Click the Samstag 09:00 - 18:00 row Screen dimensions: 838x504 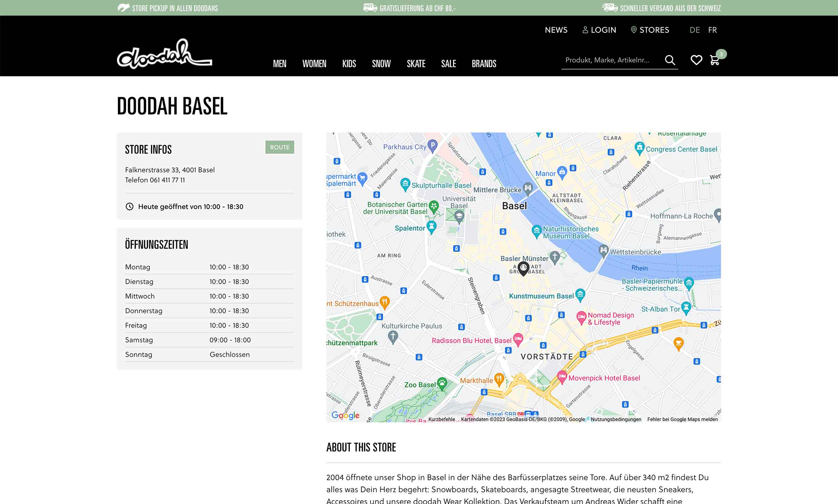209,340
